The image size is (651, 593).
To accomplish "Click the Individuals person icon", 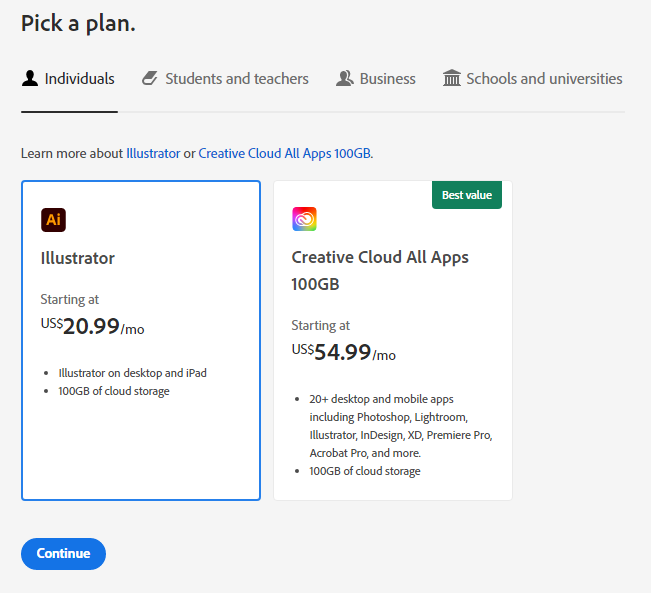I will (30, 78).
